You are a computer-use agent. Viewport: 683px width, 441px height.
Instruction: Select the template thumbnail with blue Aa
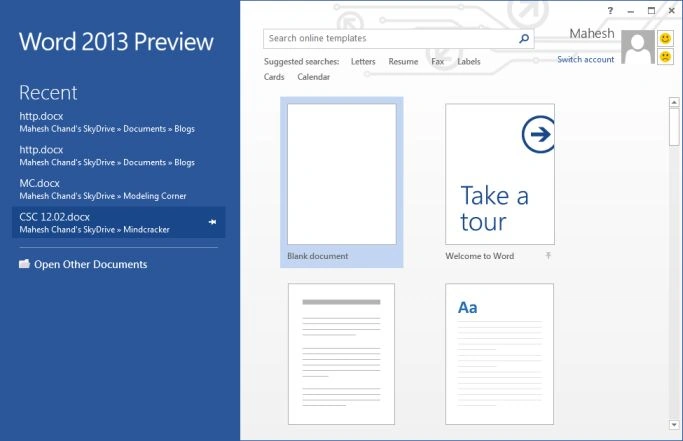500,354
